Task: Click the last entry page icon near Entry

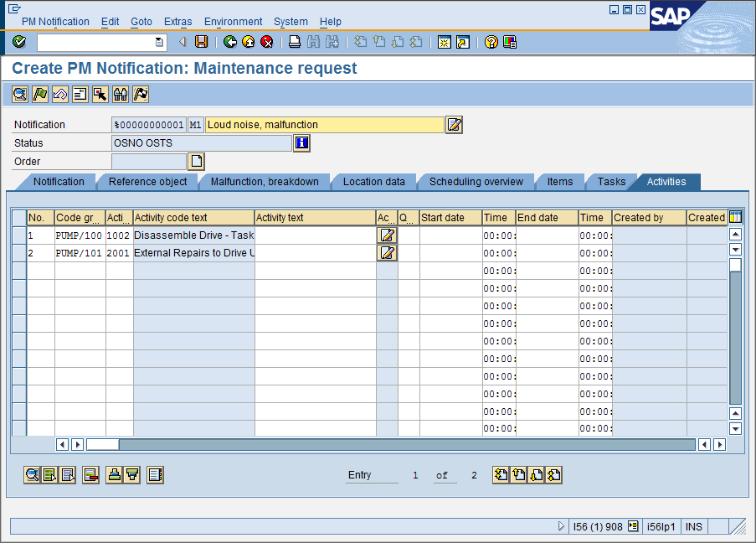Action: click(554, 475)
